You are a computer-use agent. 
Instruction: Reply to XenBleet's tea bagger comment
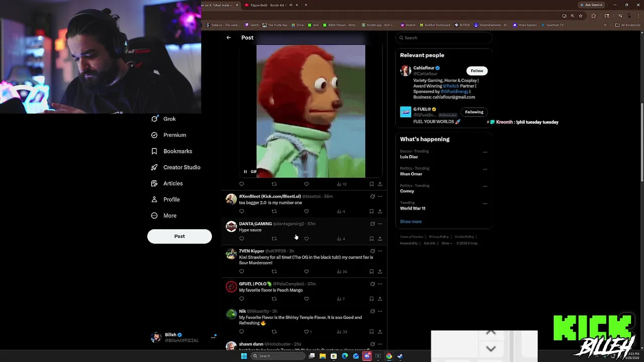242,211
